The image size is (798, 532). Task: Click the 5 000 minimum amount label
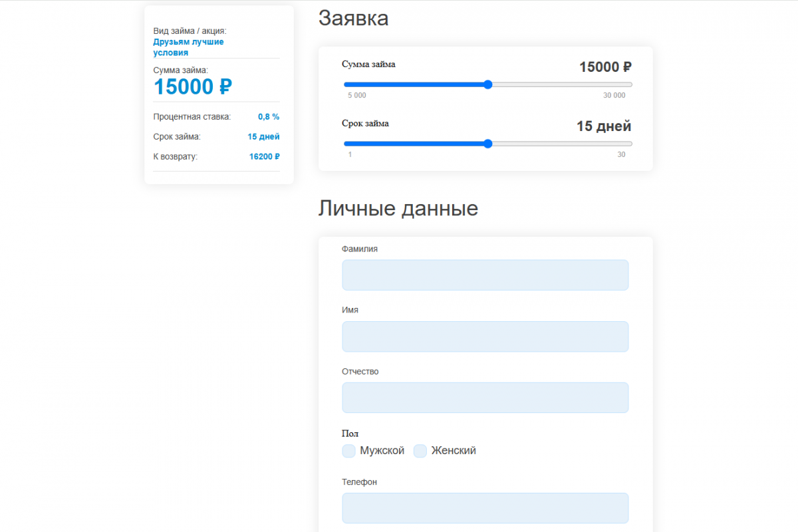pyautogui.click(x=357, y=95)
